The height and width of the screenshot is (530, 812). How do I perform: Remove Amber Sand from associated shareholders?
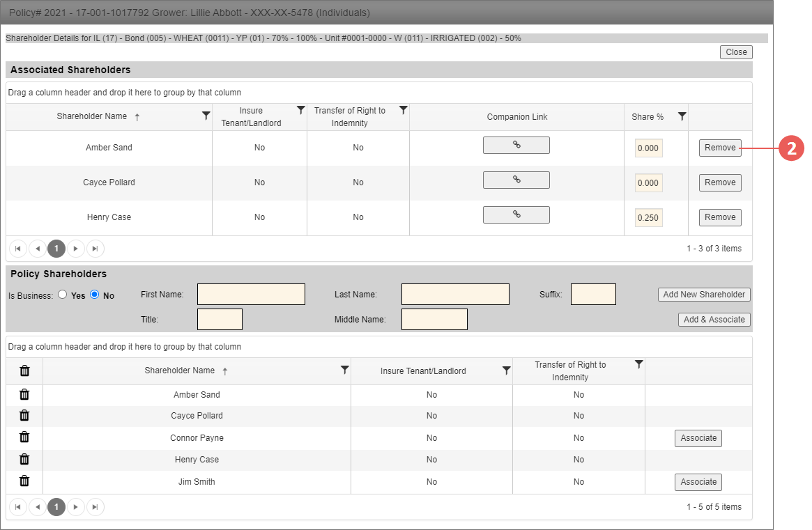720,148
